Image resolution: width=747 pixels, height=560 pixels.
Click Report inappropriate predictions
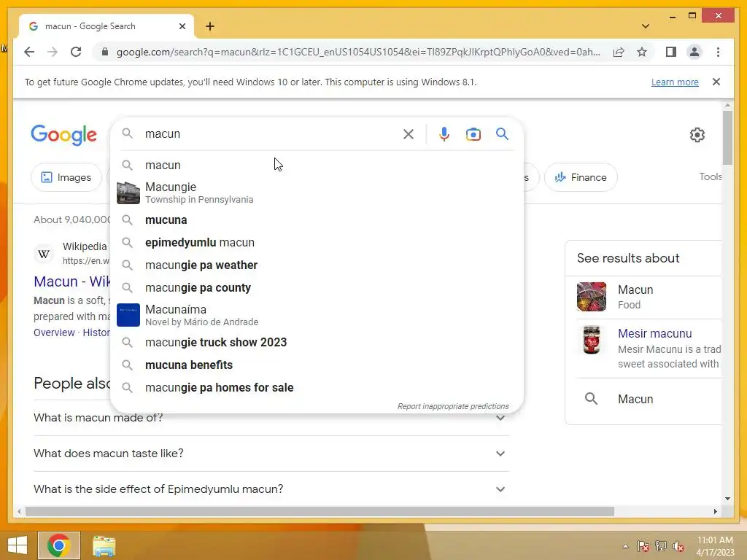pyautogui.click(x=453, y=406)
